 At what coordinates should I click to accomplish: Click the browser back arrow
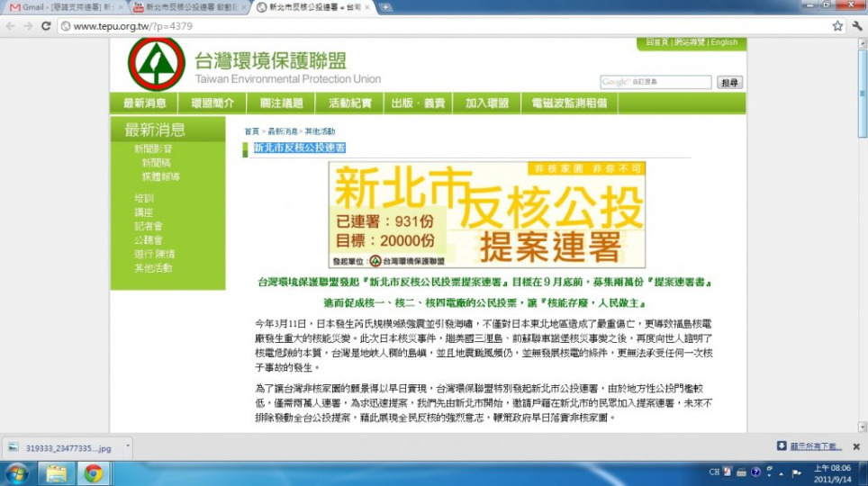point(10,26)
